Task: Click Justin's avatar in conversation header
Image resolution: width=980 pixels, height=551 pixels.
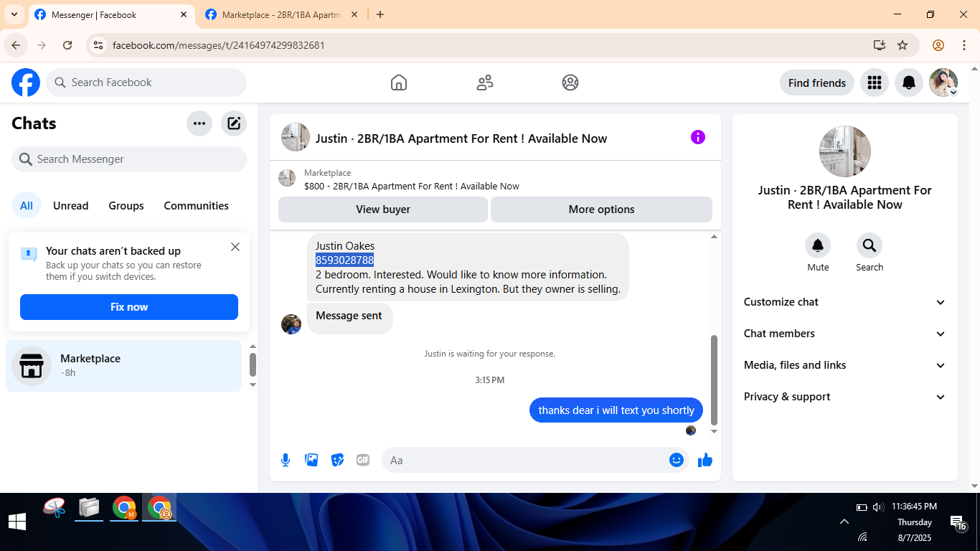Action: pos(296,137)
